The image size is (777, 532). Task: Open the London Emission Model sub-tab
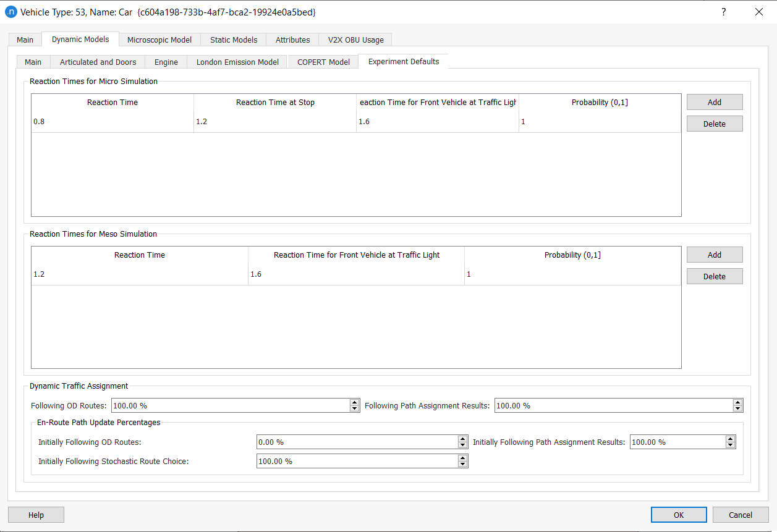click(237, 62)
